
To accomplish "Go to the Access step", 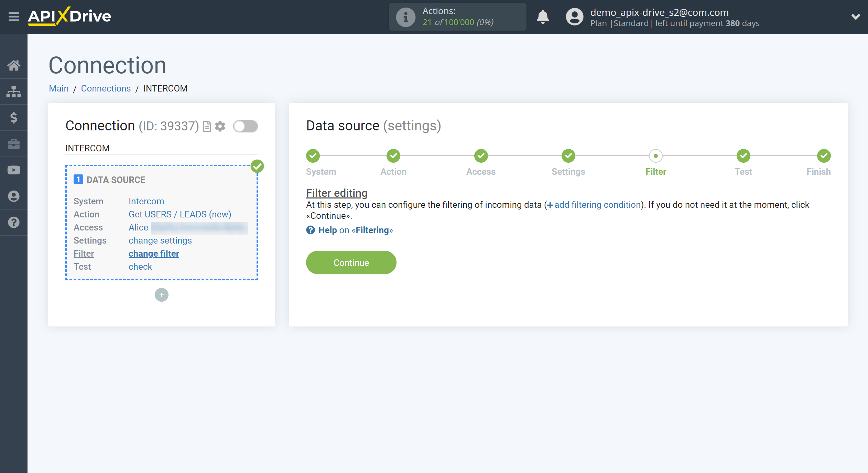I will click(481, 156).
